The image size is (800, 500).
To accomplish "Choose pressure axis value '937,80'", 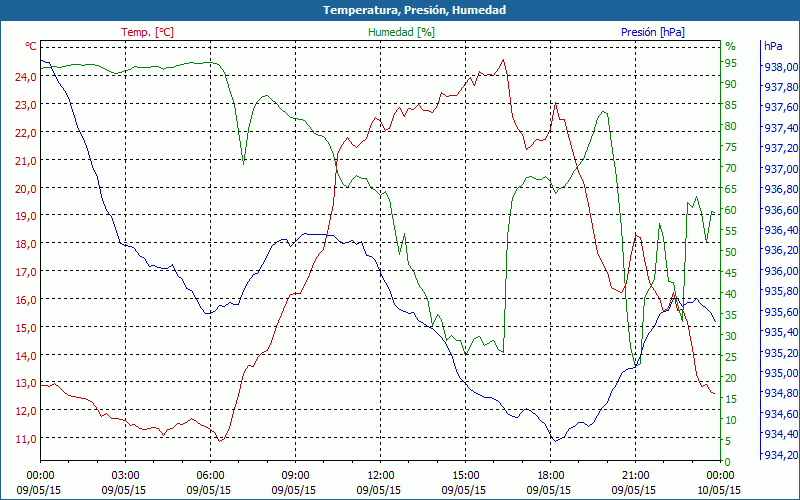I will (781, 87).
